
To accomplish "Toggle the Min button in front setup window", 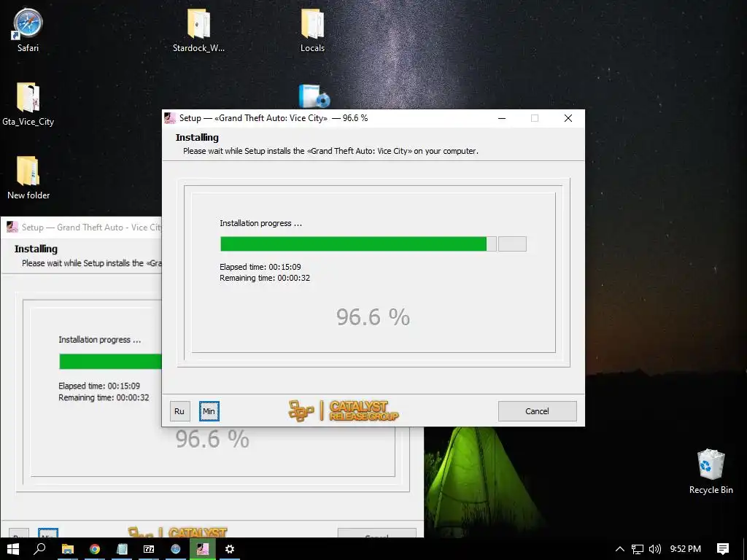I will point(209,411).
